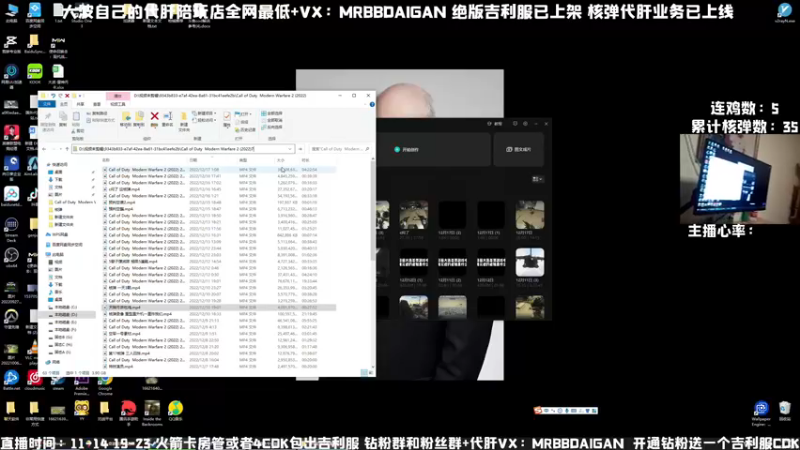Open recent locations dropdown beside forward arrow
Screen dimensions: 800x450
(x=60, y=149)
